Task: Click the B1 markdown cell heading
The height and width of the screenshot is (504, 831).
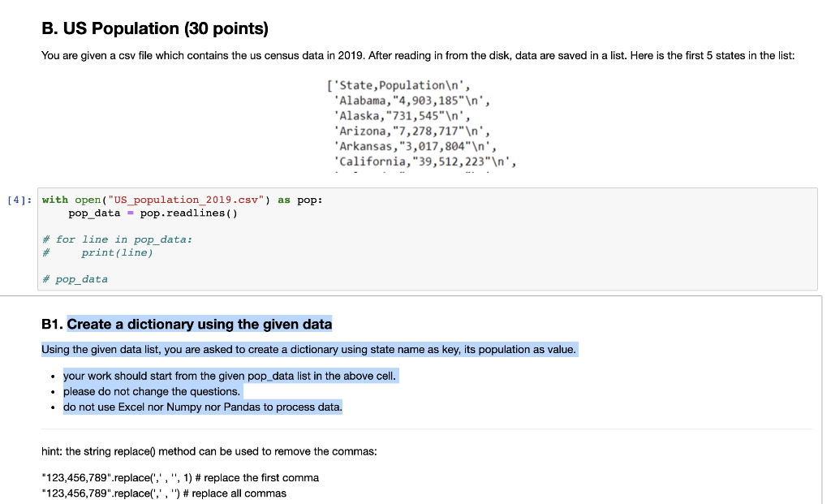Action: (x=198, y=324)
